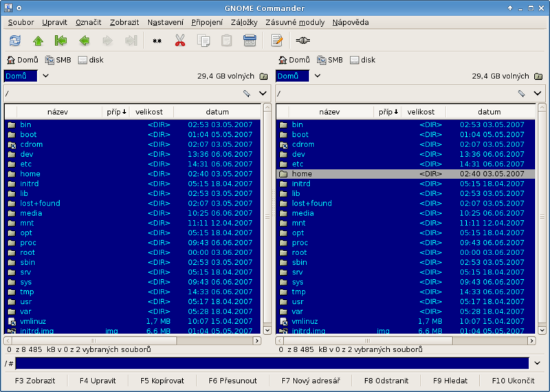Expand right pane Domů connection dropdown
550x392 pixels.
318,76
